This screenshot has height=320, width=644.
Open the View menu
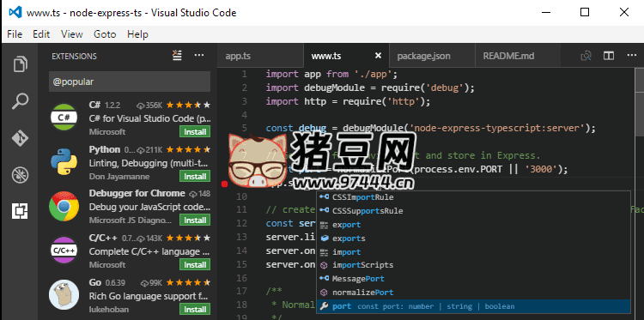(x=72, y=34)
